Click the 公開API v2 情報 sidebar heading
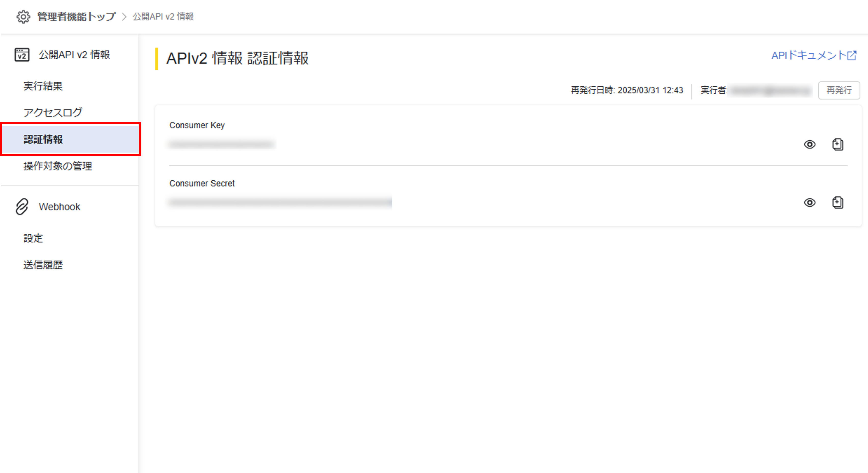Screen dimensions: 868x473 click(74, 55)
